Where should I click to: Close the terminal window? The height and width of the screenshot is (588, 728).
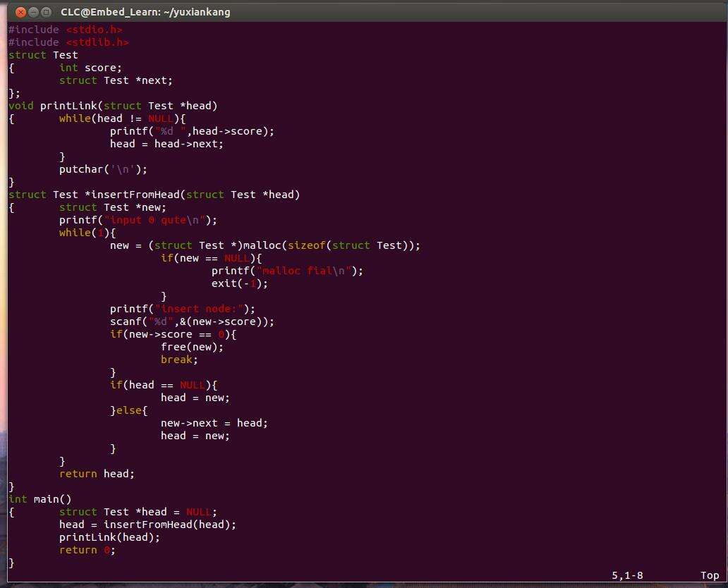[x=19, y=12]
